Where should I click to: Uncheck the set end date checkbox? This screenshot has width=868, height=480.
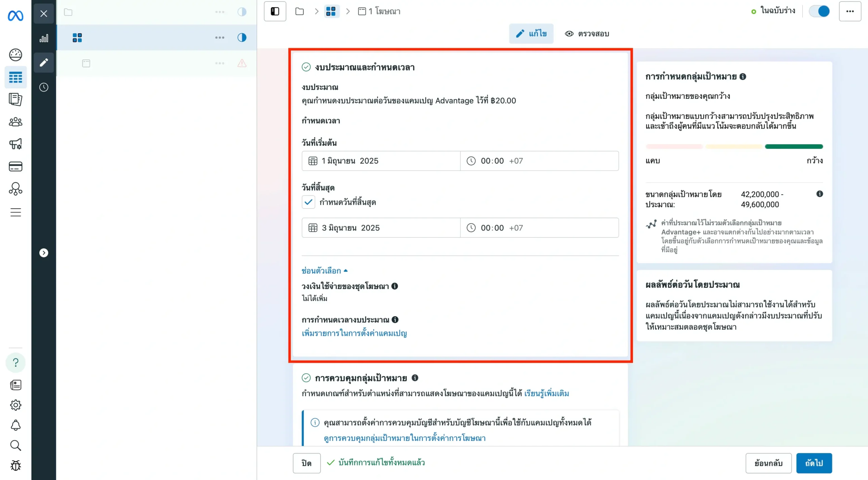pos(308,202)
